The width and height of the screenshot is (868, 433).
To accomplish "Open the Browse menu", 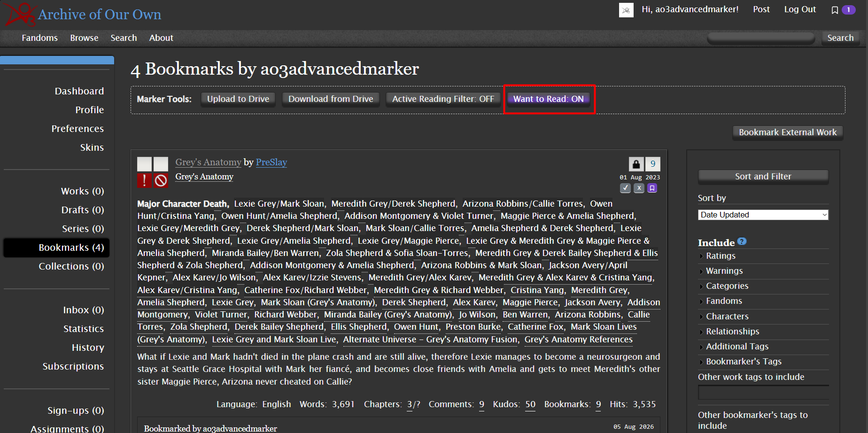I will [85, 38].
